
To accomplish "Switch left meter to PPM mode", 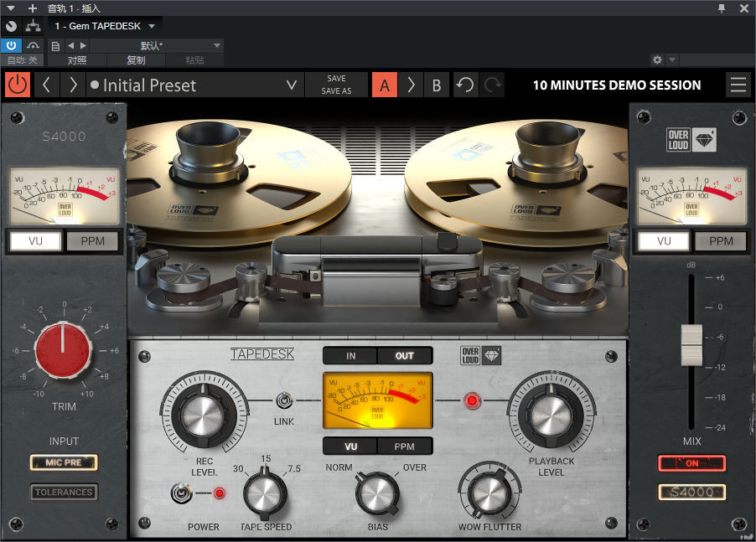I will (x=92, y=241).
